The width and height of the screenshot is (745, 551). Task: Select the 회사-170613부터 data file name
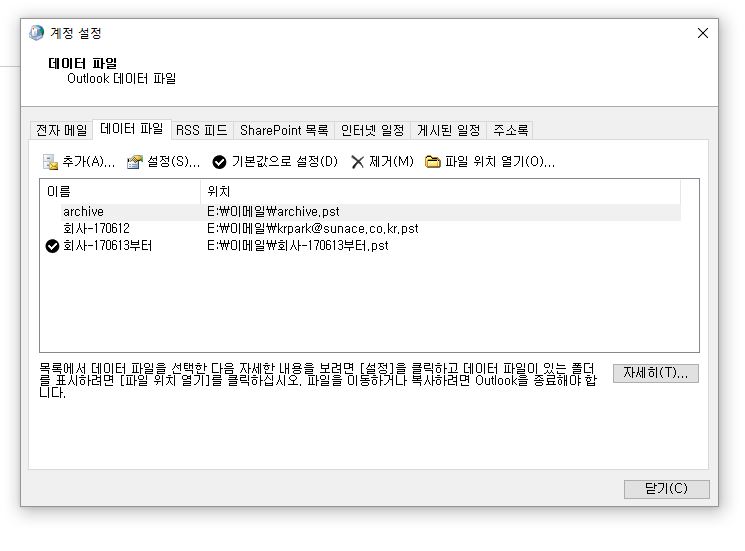point(107,246)
